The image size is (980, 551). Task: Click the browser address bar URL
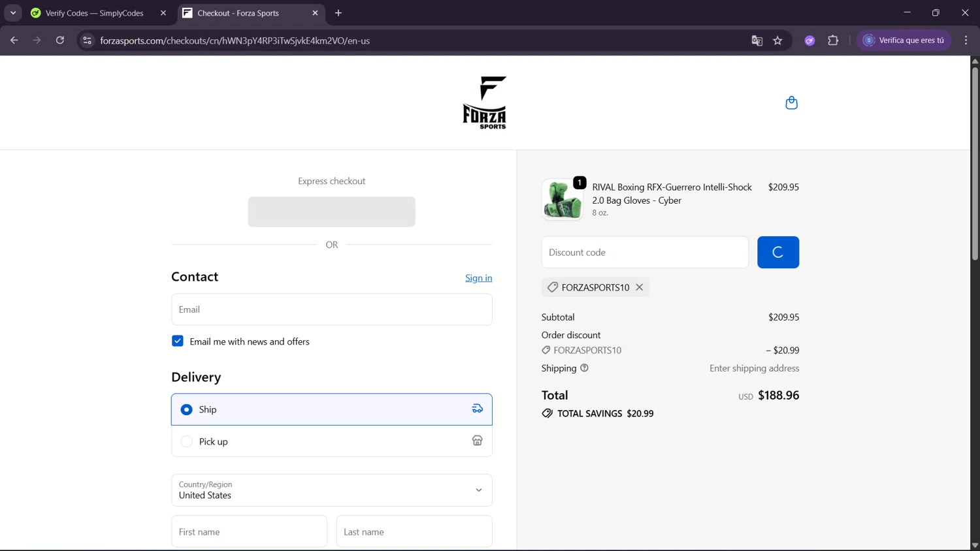pos(235,40)
